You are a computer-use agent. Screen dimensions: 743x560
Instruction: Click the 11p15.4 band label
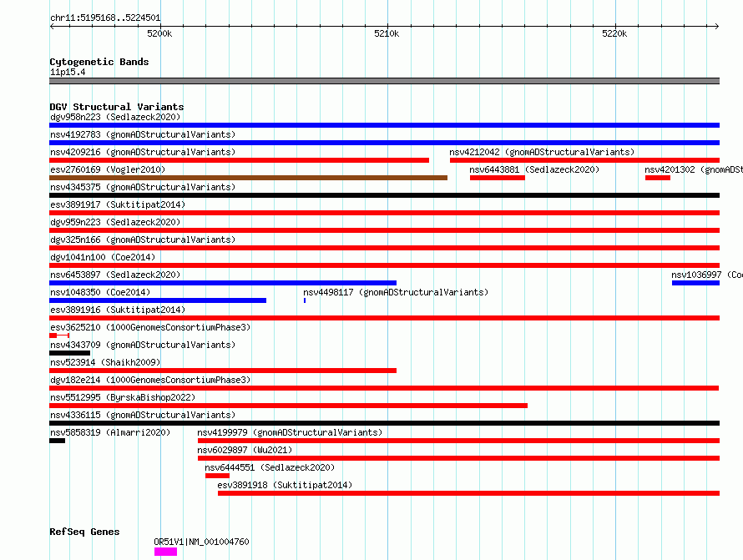(x=68, y=72)
